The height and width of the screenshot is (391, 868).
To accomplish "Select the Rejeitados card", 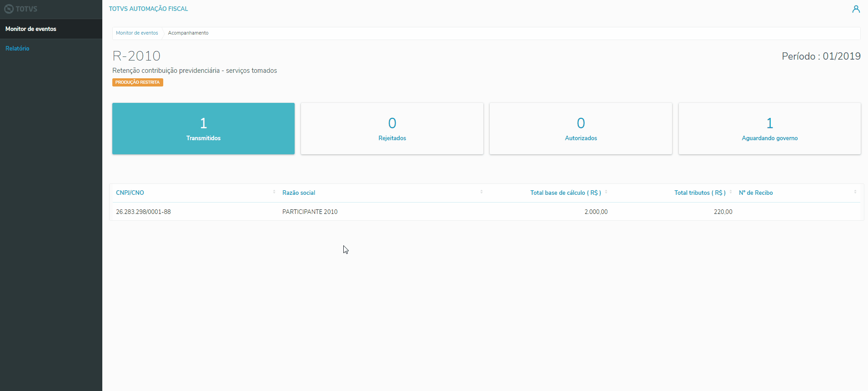I will click(392, 128).
